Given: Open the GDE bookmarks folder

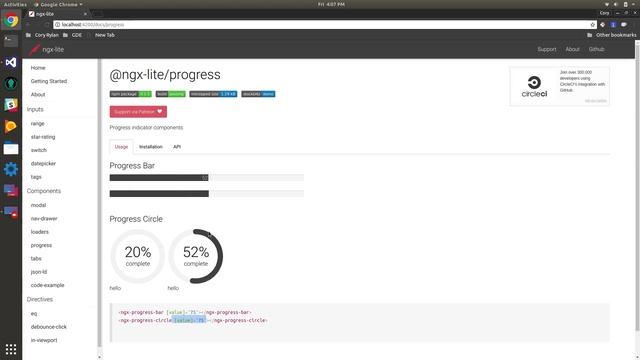Looking at the screenshot, I should click(x=73, y=35).
